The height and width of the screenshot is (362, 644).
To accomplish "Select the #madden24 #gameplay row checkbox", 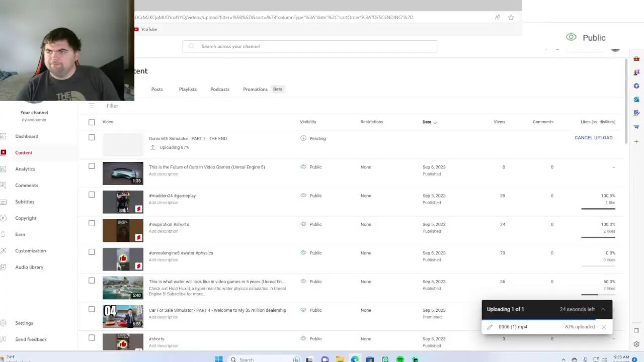I will tap(92, 195).
